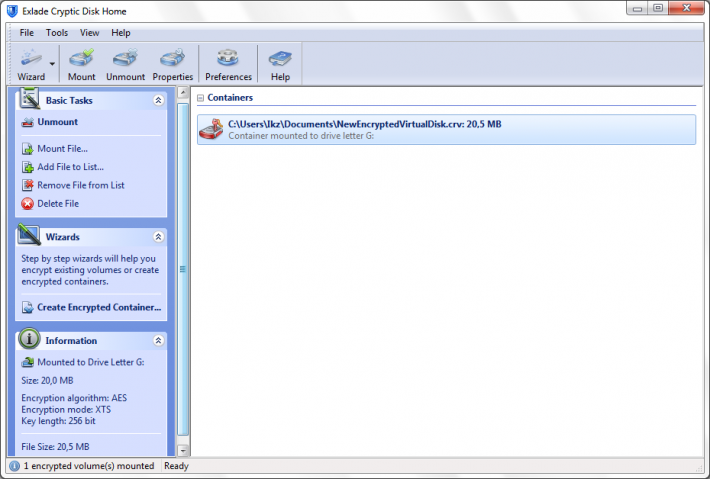
Task: Click the Mount File... link
Action: (x=62, y=148)
